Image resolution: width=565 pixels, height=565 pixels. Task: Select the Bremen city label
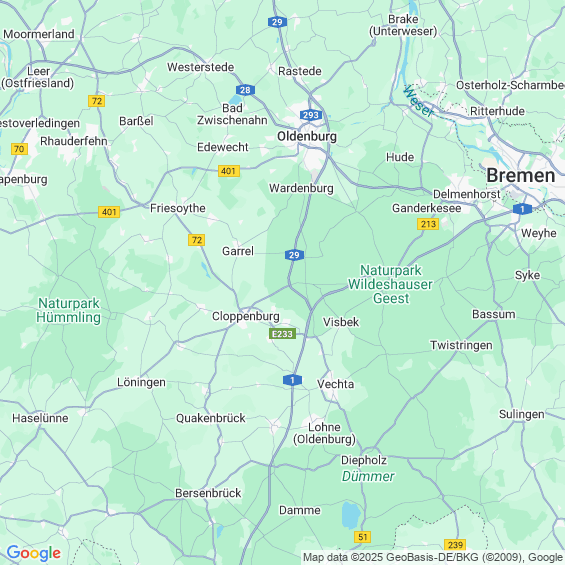coord(520,176)
